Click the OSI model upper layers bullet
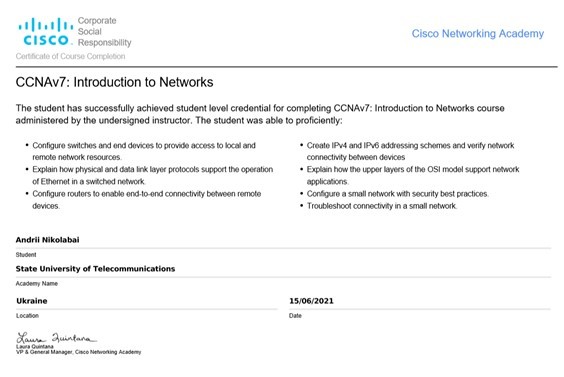Screen dimensions: 564x377 [413, 176]
